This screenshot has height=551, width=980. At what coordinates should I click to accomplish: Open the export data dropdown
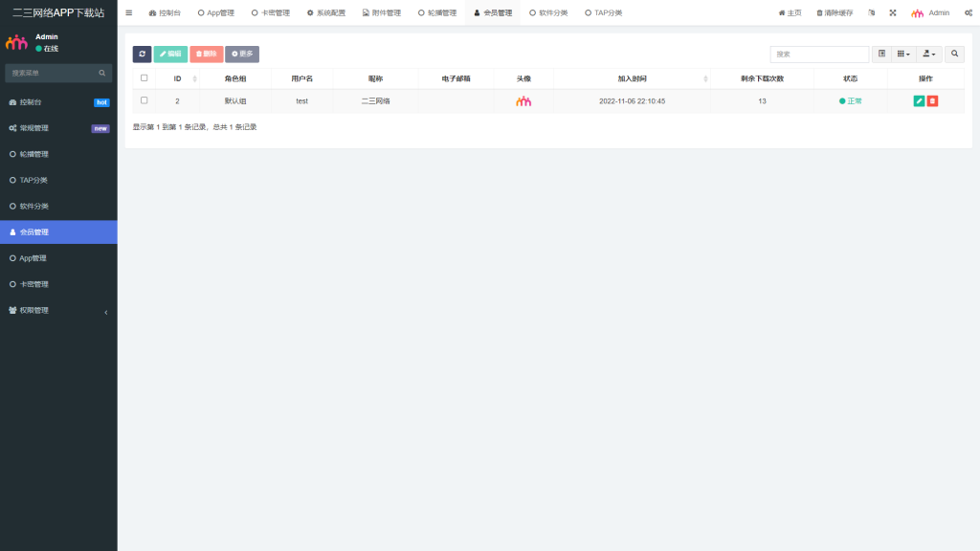929,55
